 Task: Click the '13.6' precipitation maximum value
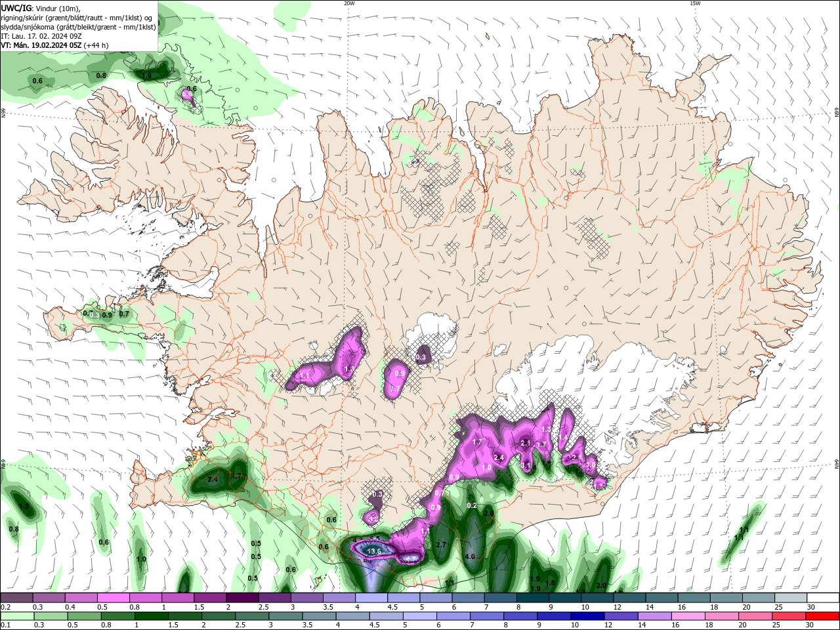[x=374, y=551]
